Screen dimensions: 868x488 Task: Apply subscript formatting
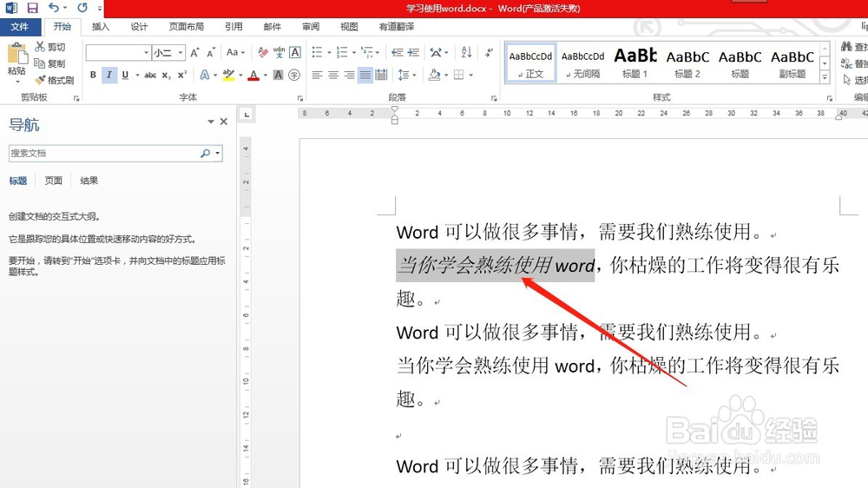point(167,75)
